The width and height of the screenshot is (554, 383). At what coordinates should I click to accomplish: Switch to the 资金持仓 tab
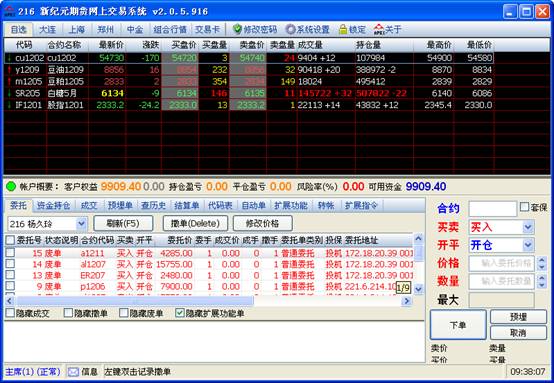click(53, 205)
